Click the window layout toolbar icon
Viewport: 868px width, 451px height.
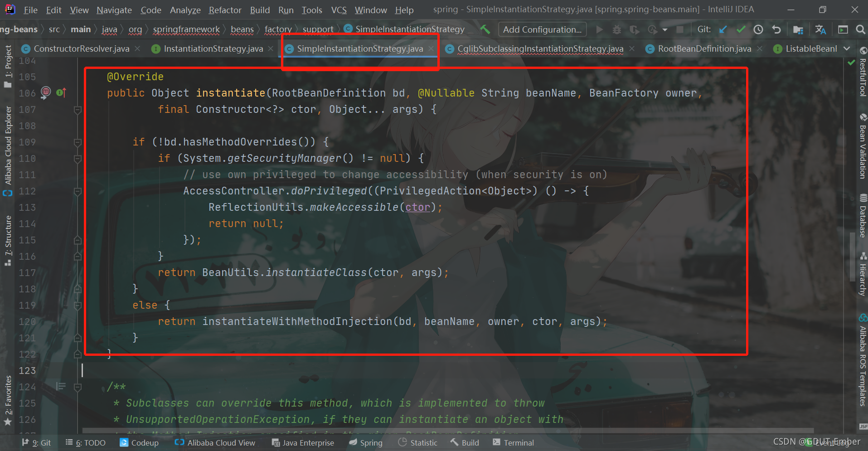pos(843,29)
